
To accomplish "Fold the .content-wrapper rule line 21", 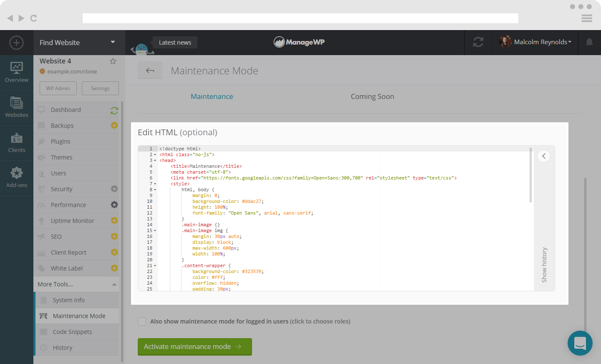I will 155,266.
